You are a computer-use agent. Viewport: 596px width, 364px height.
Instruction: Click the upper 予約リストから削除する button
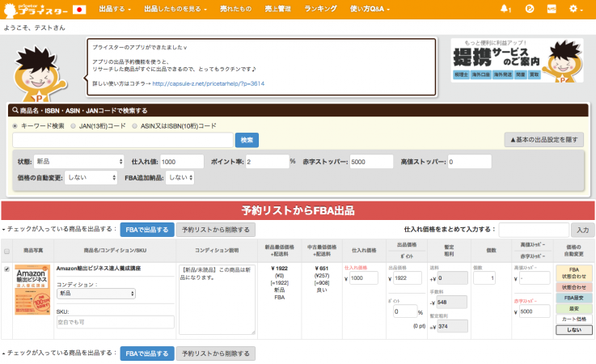pyautogui.click(x=216, y=230)
